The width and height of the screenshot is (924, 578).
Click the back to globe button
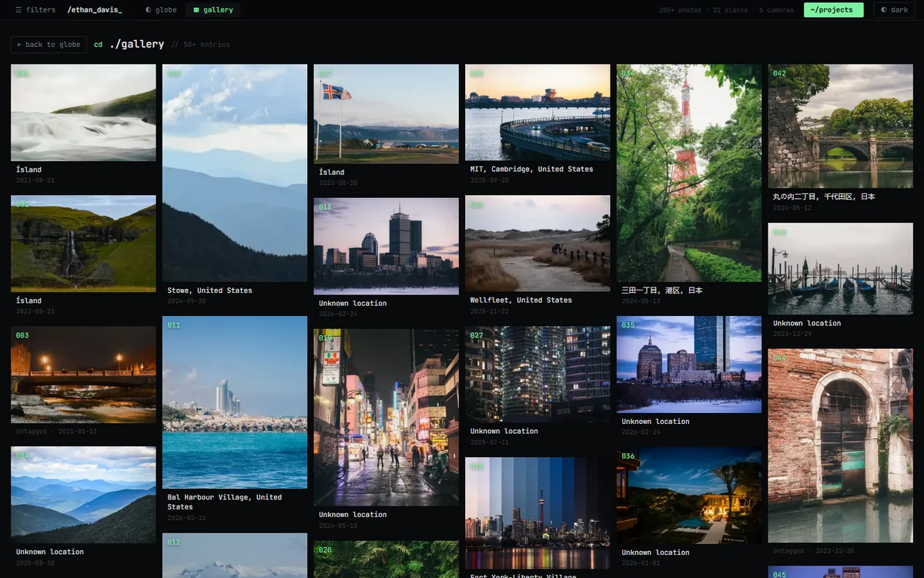point(49,45)
